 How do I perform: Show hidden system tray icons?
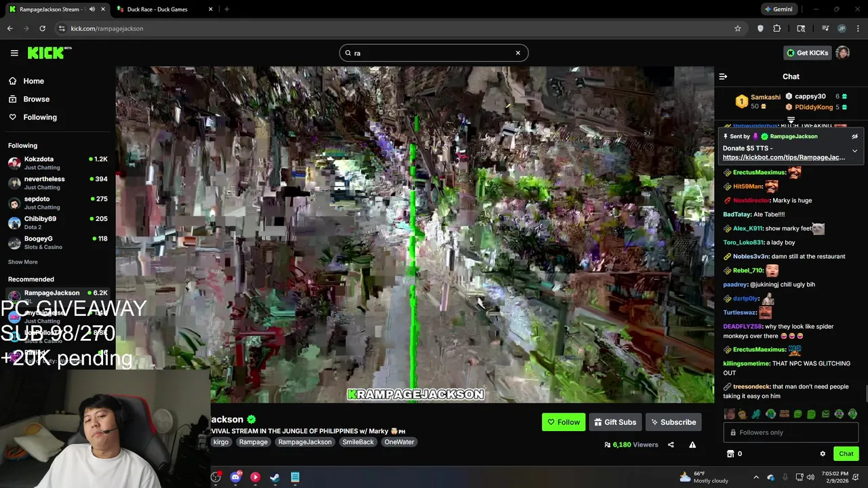[x=756, y=477]
